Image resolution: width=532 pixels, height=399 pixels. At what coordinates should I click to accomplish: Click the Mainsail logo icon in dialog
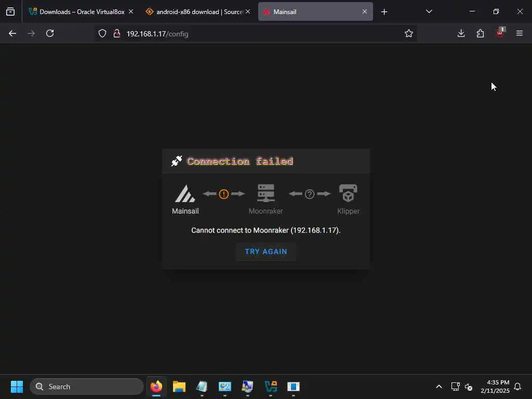[185, 193]
